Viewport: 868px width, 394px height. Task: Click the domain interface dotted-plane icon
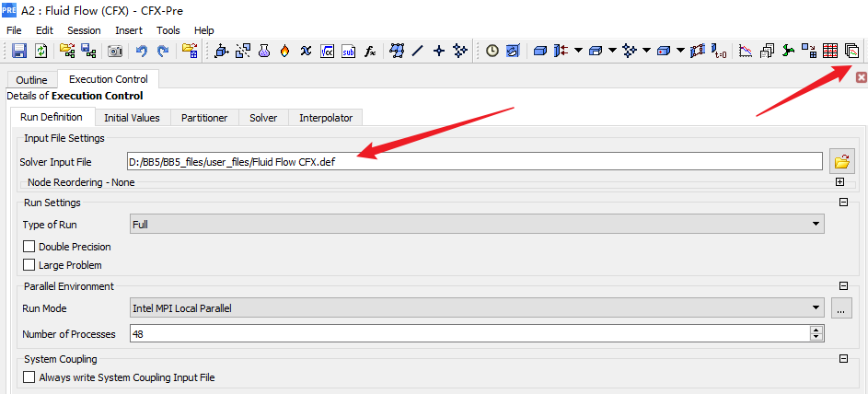tap(698, 51)
